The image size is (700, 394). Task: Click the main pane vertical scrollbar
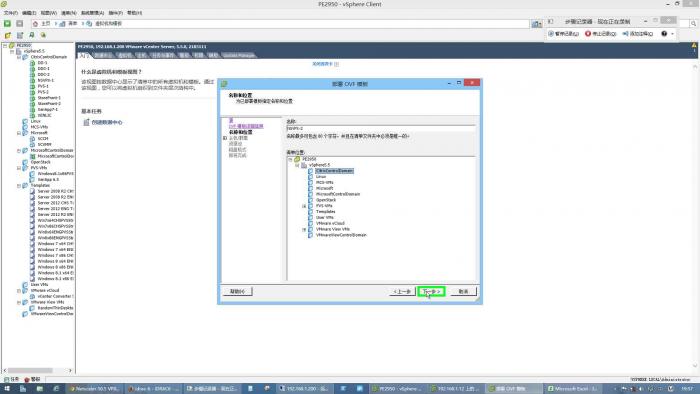[x=696, y=216]
